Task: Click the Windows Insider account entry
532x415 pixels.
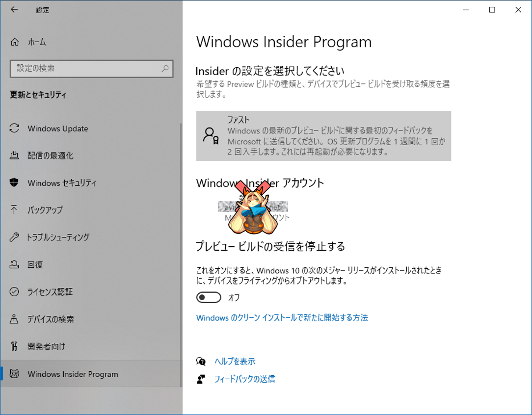Action: [x=253, y=212]
